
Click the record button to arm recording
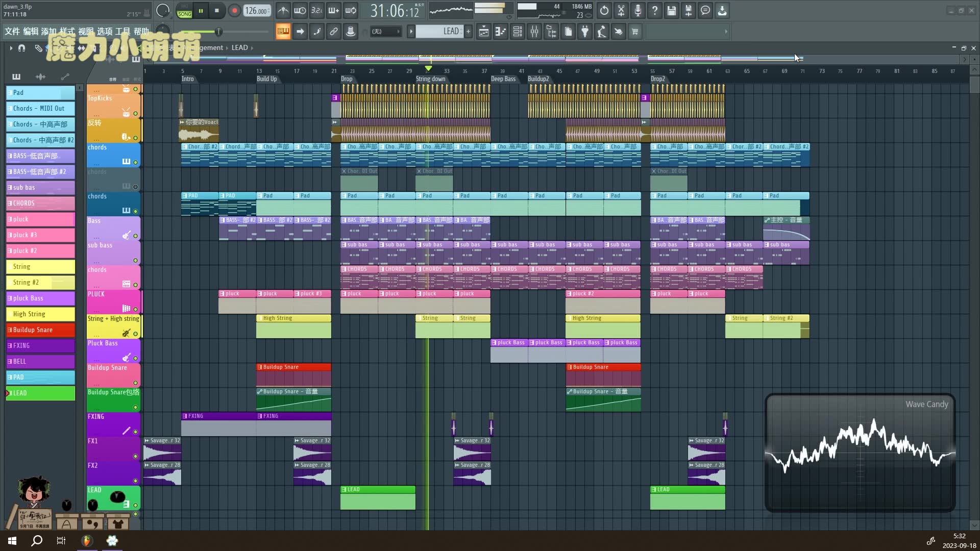(234, 10)
